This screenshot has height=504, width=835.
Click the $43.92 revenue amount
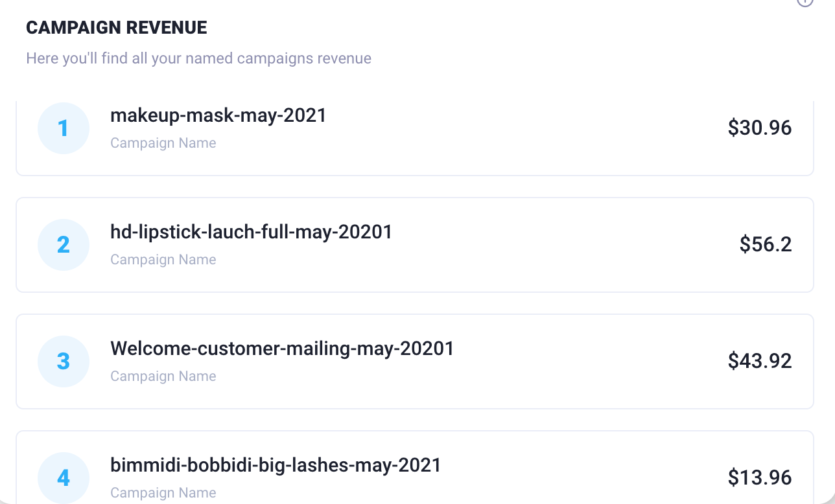click(x=760, y=361)
